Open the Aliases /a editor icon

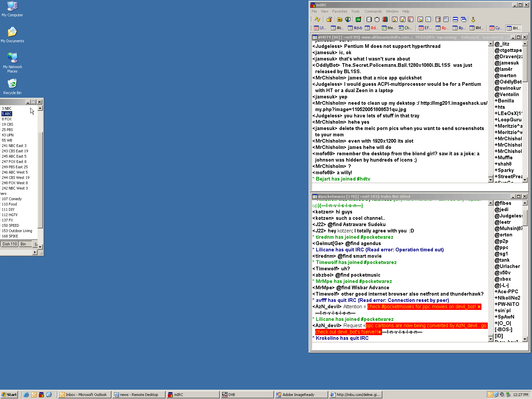tap(358, 19)
